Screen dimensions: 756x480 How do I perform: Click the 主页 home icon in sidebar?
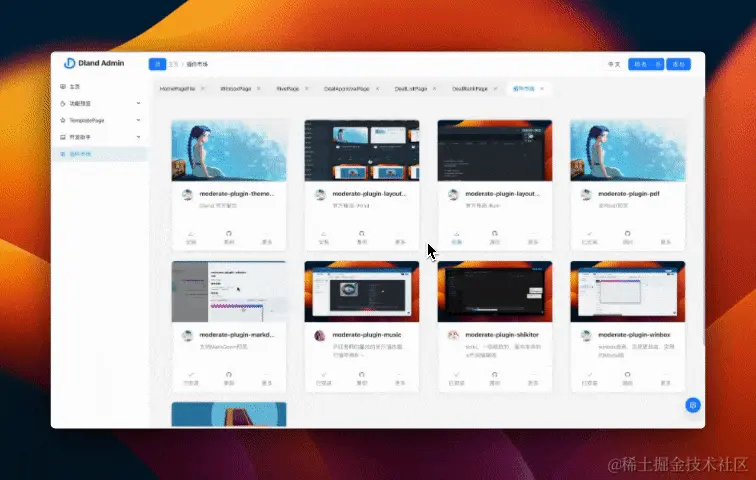[x=63, y=87]
